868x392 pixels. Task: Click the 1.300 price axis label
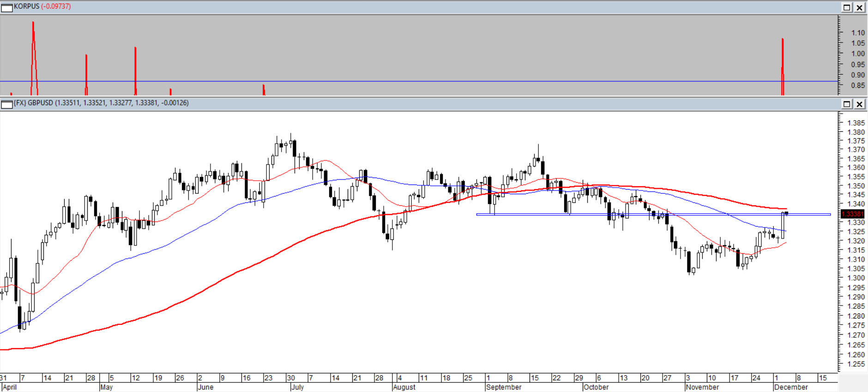tap(856, 278)
